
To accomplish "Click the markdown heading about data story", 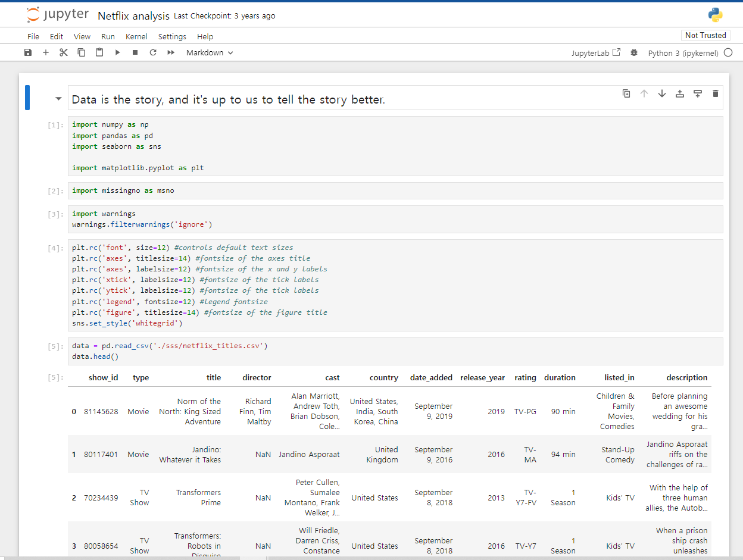I will click(x=229, y=99).
